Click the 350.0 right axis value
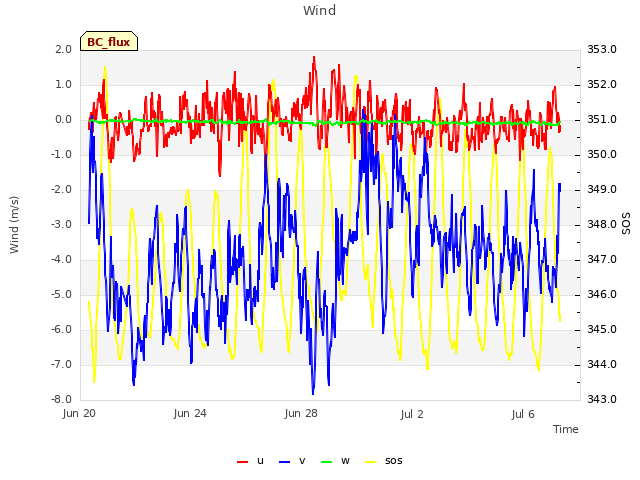This screenshot has height=480, width=640. (602, 155)
